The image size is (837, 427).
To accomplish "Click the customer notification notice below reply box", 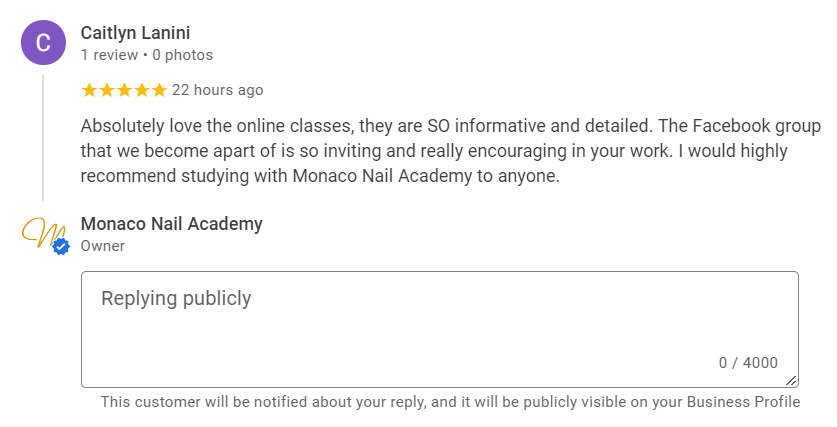I will [x=450, y=402].
